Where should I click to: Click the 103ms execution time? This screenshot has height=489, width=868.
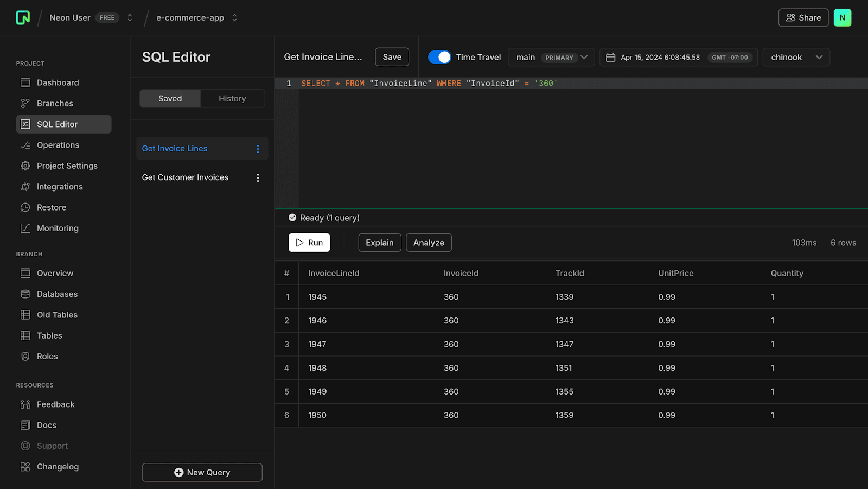804,243
